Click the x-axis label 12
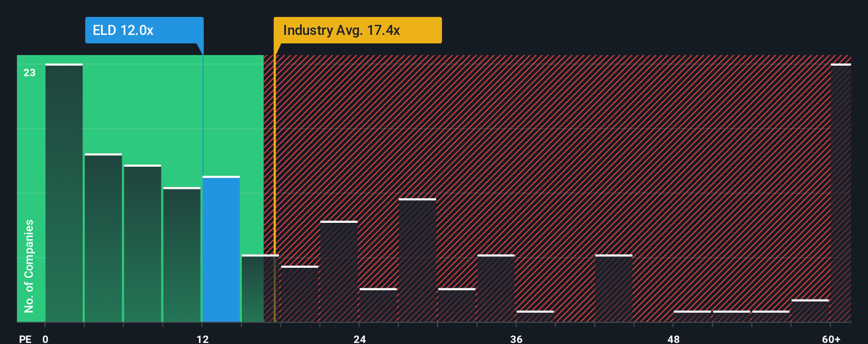This screenshot has width=868, height=344. tap(203, 339)
